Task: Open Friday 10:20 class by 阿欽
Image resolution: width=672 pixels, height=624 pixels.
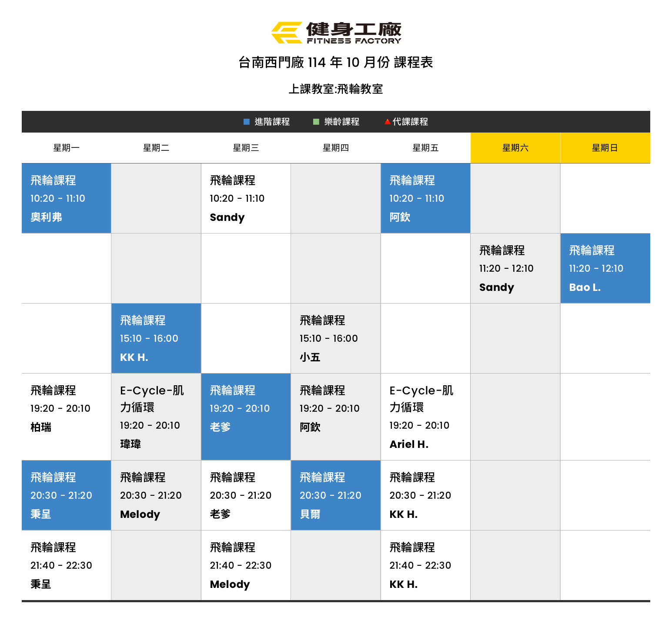Action: [425, 198]
